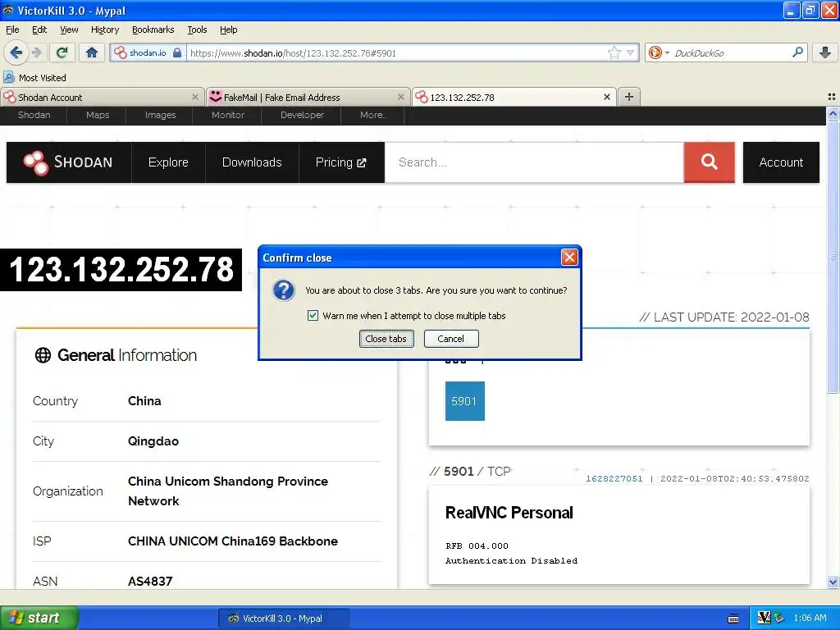Open the tab groups grid icon
The height and width of the screenshot is (630, 840).
(832, 97)
